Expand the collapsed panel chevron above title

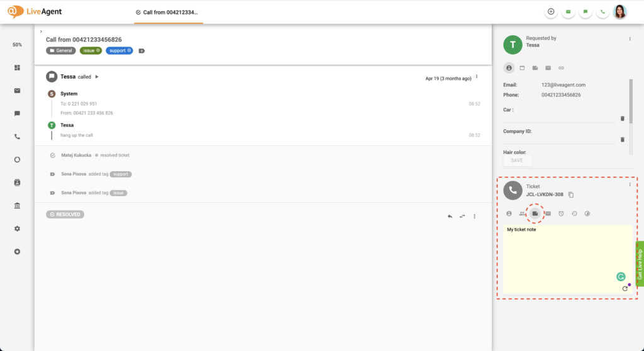[41, 31]
